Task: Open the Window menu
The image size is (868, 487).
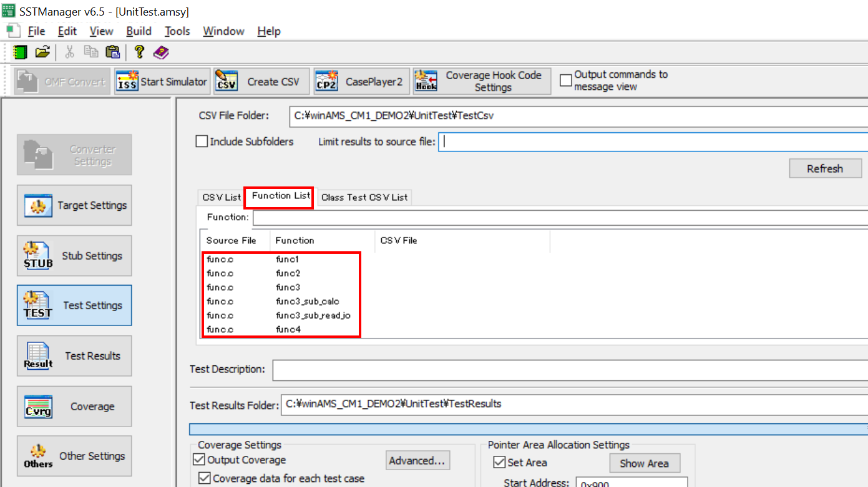Action: click(x=223, y=31)
